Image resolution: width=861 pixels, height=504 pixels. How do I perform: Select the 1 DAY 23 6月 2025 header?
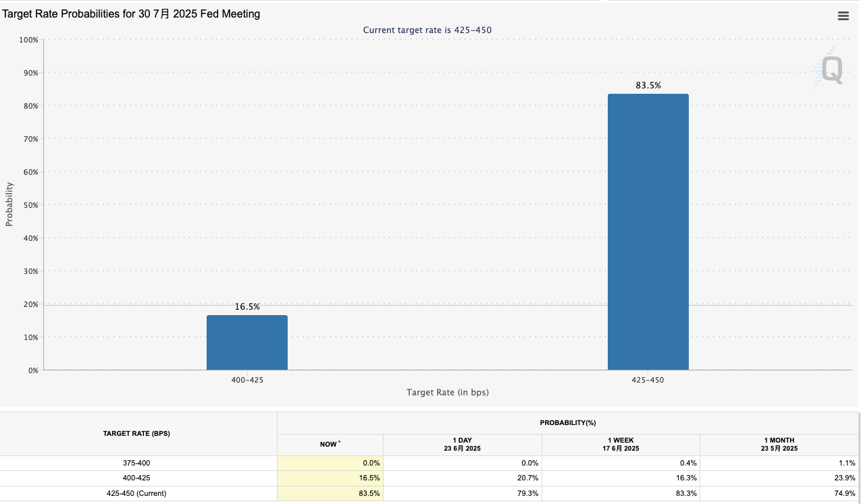coord(462,444)
